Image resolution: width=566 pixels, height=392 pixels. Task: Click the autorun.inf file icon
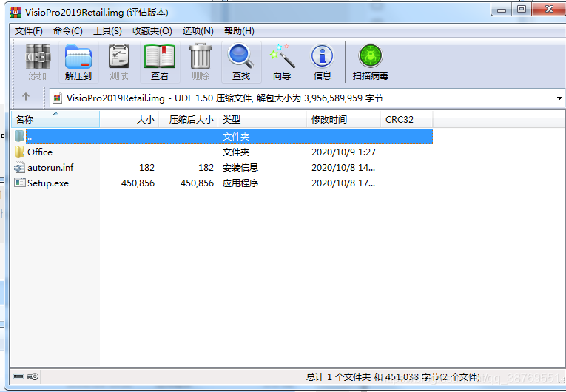(19, 167)
